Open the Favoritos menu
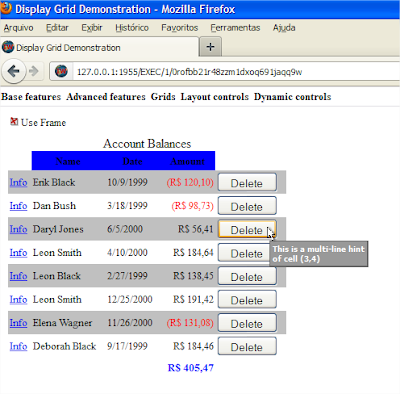 click(180, 28)
